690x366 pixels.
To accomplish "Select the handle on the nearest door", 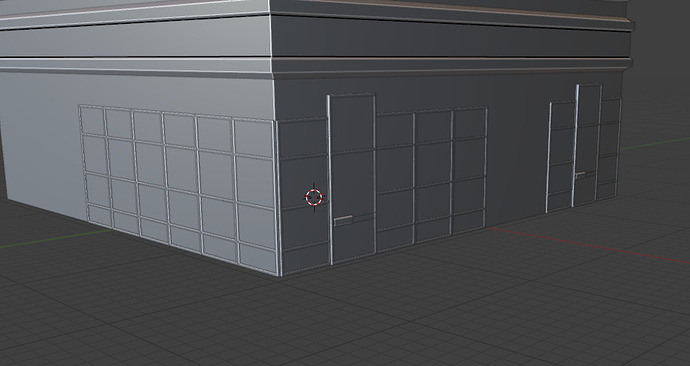I will coord(343,220).
